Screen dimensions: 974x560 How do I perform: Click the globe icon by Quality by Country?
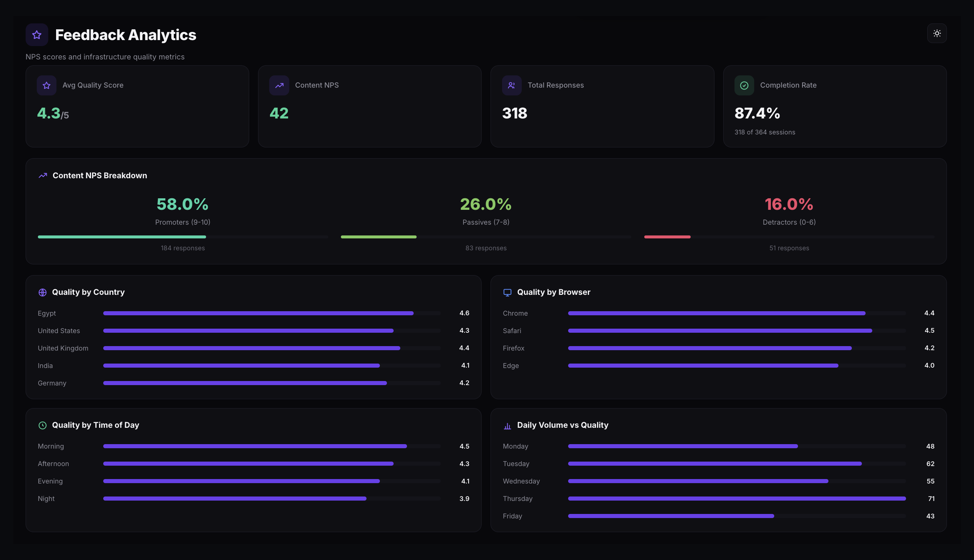pos(43,292)
